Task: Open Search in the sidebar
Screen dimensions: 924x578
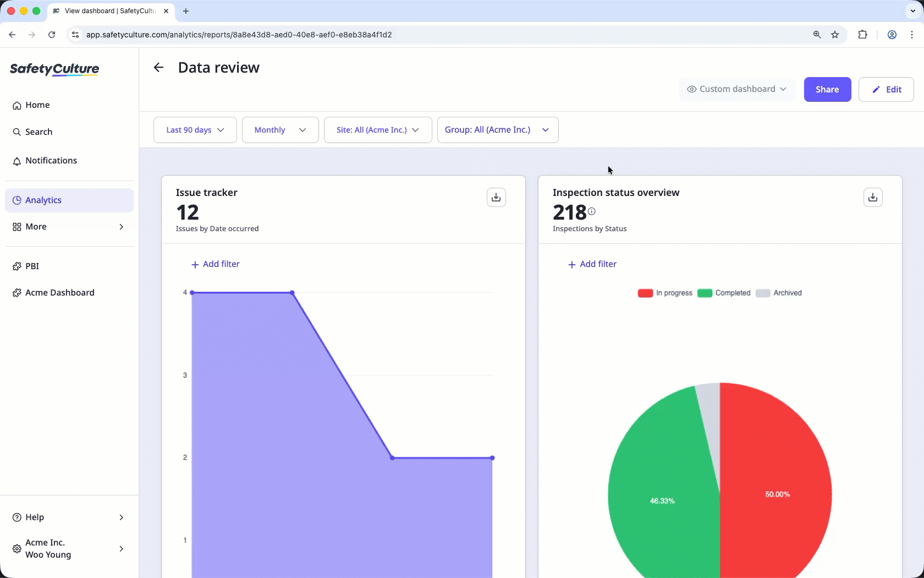Action: (69, 132)
